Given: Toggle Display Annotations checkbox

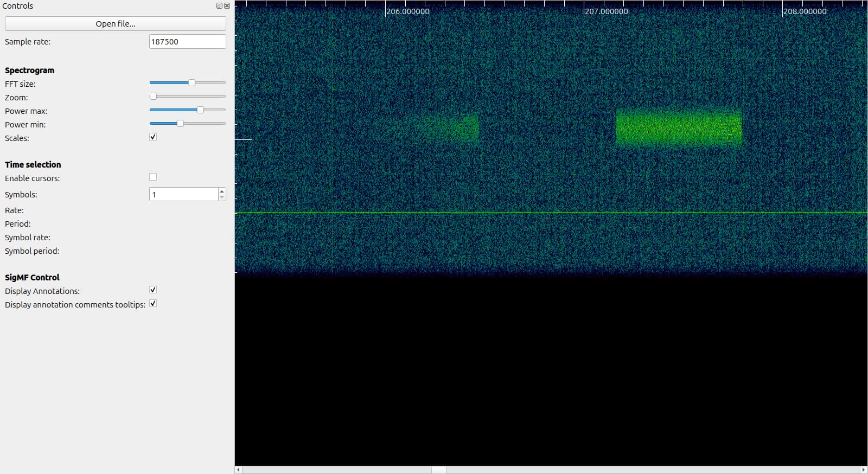Looking at the screenshot, I should point(153,290).
